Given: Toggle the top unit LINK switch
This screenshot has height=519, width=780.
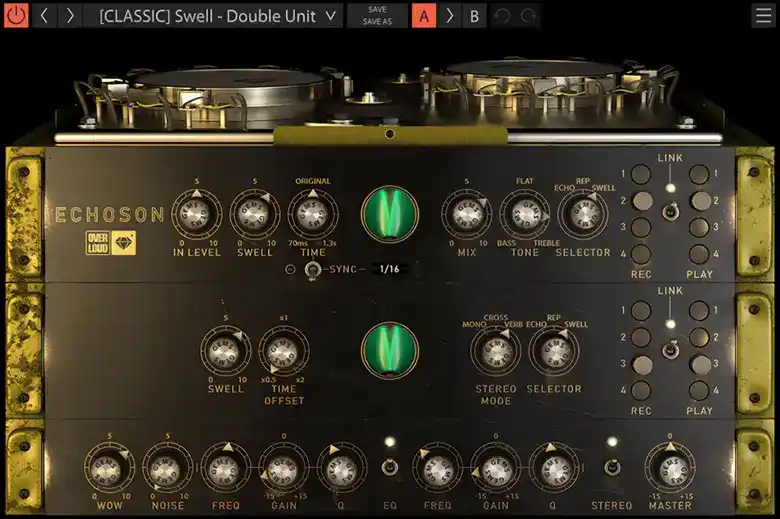Looking at the screenshot, I should pos(670,212).
